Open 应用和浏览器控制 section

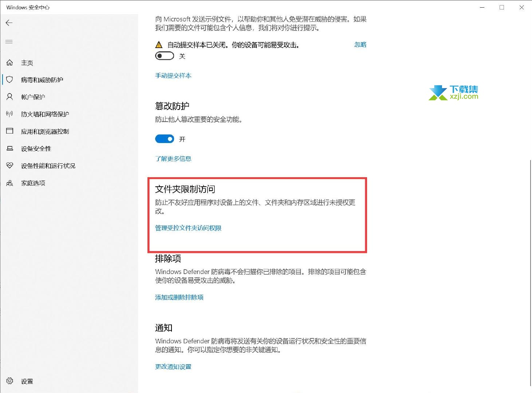[45, 131]
